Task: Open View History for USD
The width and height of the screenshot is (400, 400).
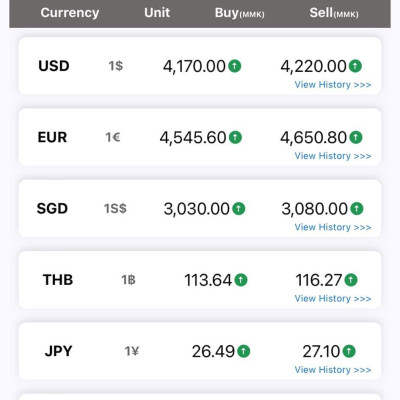Action: pyautogui.click(x=333, y=85)
